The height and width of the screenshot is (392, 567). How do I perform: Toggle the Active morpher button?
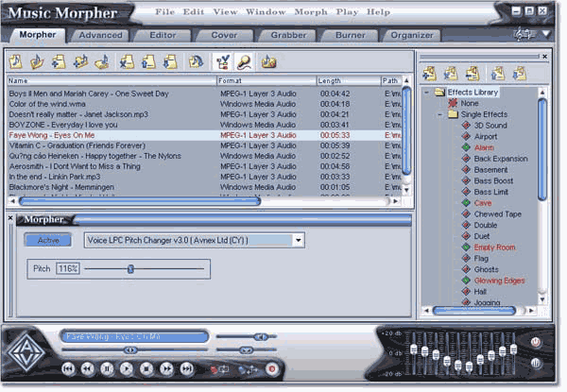[48, 240]
